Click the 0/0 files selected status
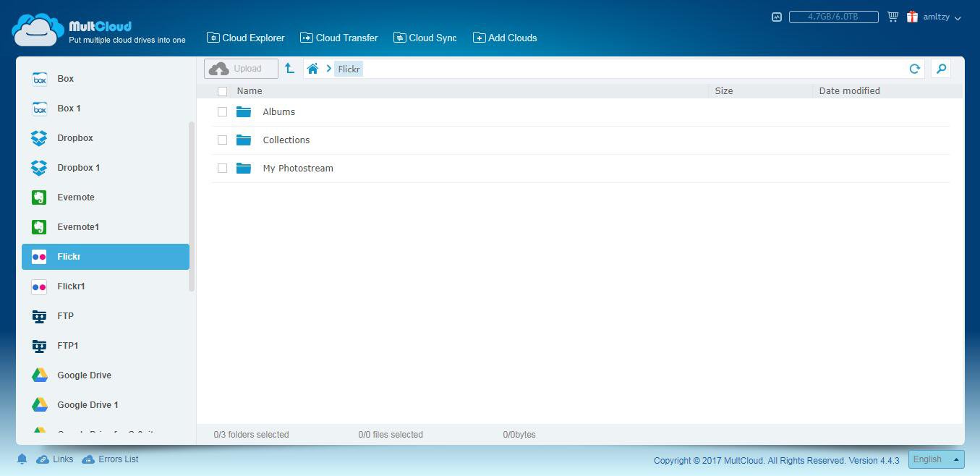Screen dimensions: 980x476 (x=391, y=435)
